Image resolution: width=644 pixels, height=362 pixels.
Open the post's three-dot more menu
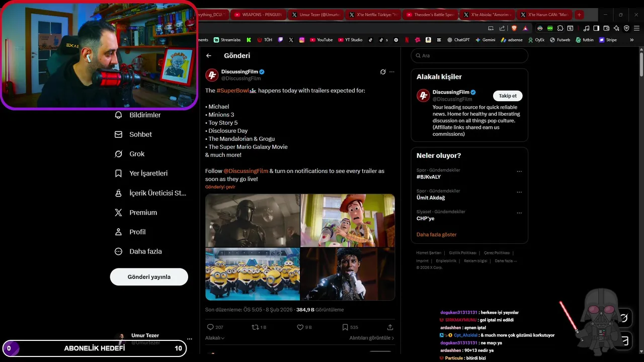[x=392, y=72]
